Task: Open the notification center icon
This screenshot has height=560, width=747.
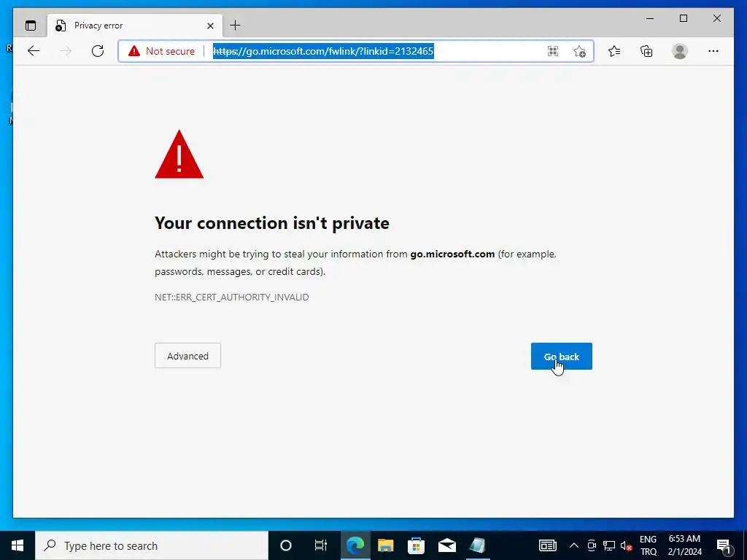Action: pyautogui.click(x=724, y=545)
